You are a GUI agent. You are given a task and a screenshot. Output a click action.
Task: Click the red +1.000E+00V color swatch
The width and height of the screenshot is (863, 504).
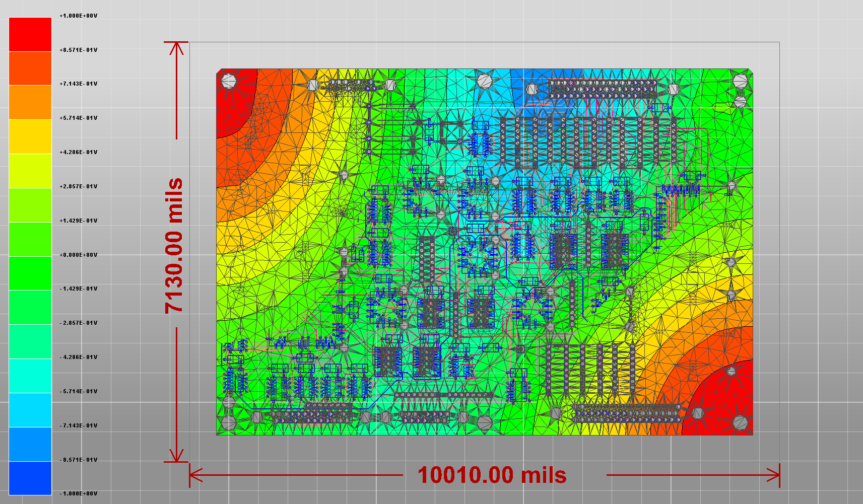tap(29, 34)
